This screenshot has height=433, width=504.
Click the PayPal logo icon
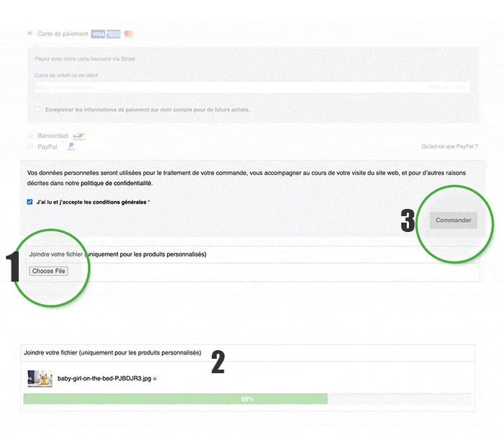pyautogui.click(x=71, y=146)
